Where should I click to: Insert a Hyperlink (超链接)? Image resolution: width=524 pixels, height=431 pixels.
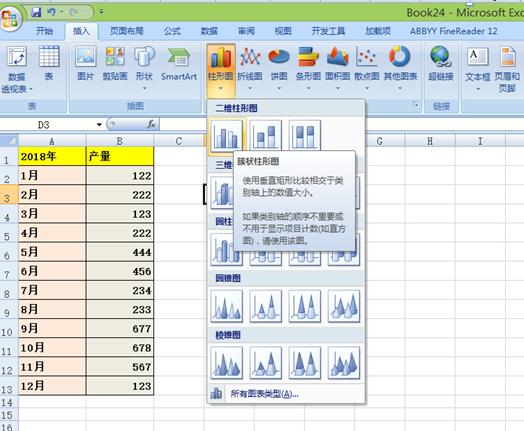click(441, 63)
